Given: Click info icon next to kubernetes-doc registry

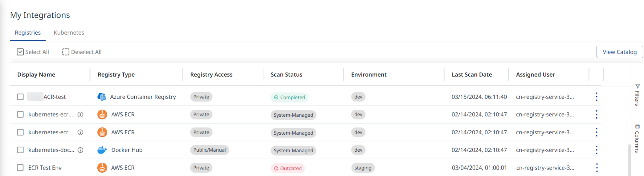Looking at the screenshot, I should [x=80, y=150].
